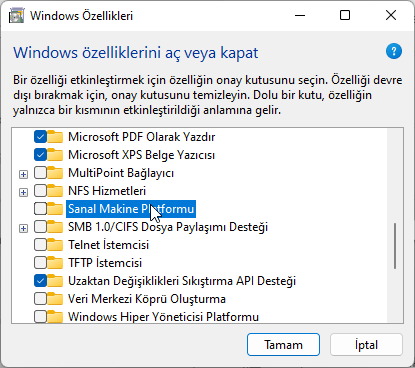Expand the NFS Hizmetleri tree node
Viewport: 415px width, 368px height.
pyautogui.click(x=23, y=192)
